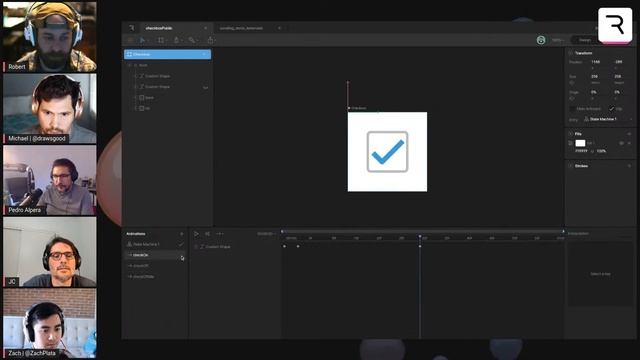This screenshot has height=360, width=640.
Task: Click the timeline duration field
Action: (x=266, y=234)
